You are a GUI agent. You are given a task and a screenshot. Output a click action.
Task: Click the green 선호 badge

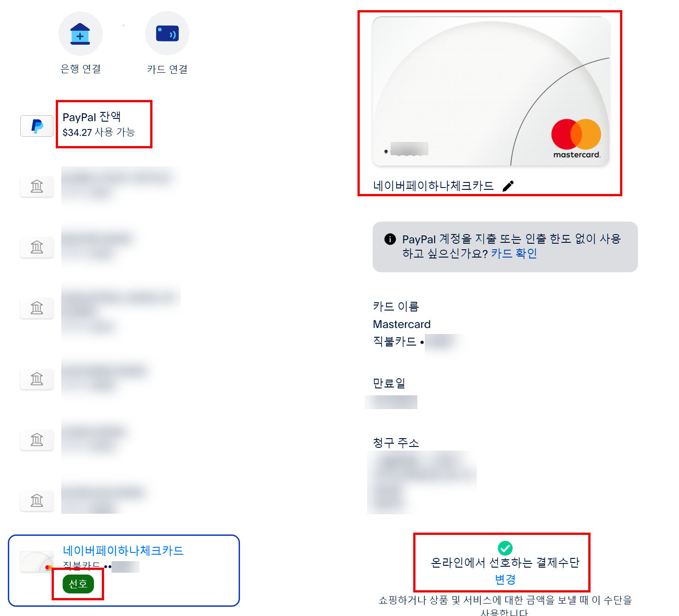[x=78, y=584]
